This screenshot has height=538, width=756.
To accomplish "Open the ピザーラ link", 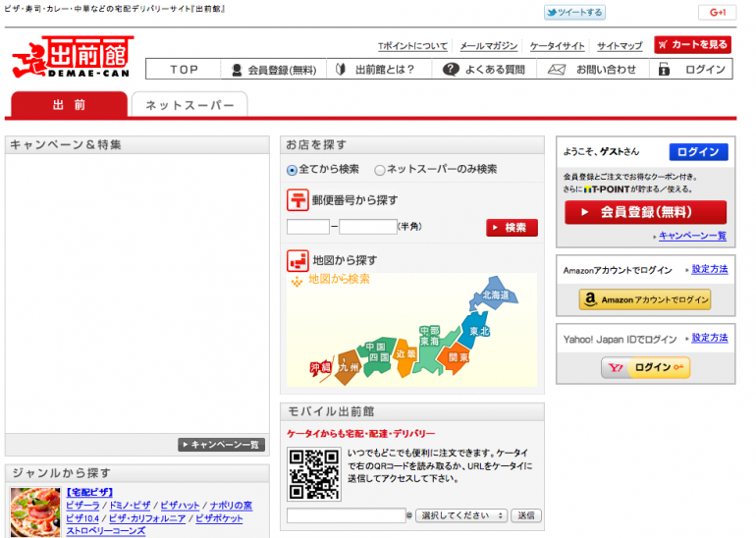I will tap(82, 506).
